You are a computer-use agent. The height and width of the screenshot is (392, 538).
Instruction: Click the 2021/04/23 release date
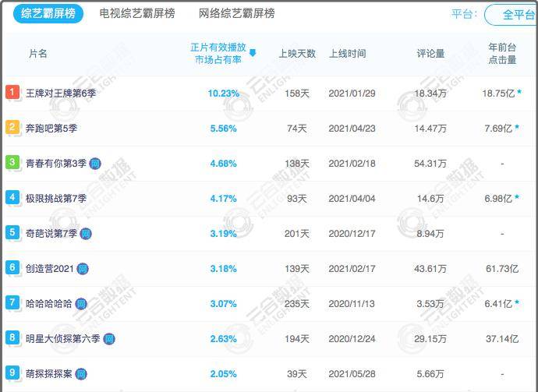pyautogui.click(x=352, y=129)
